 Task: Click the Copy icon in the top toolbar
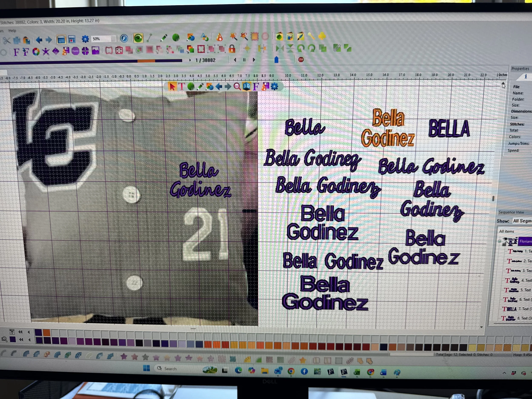pyautogui.click(x=17, y=40)
